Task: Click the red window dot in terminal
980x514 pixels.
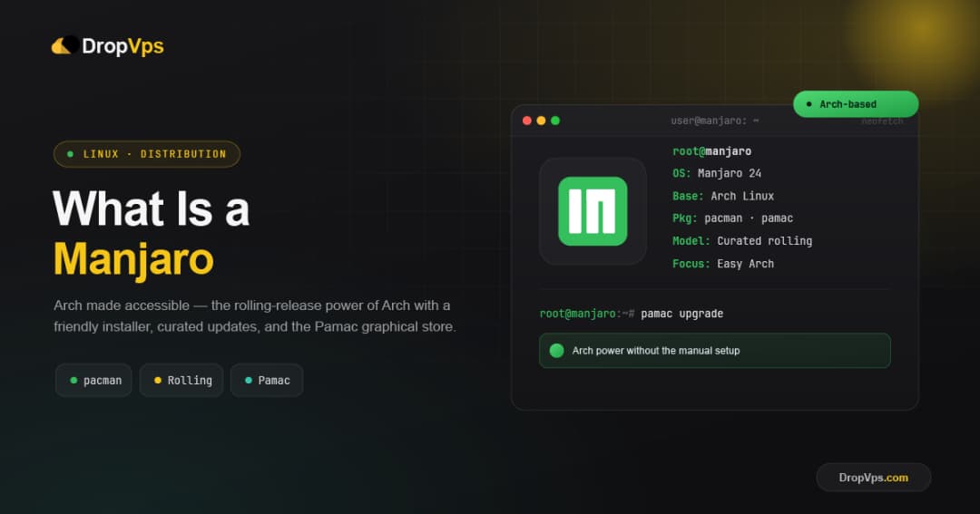Action: 527,121
